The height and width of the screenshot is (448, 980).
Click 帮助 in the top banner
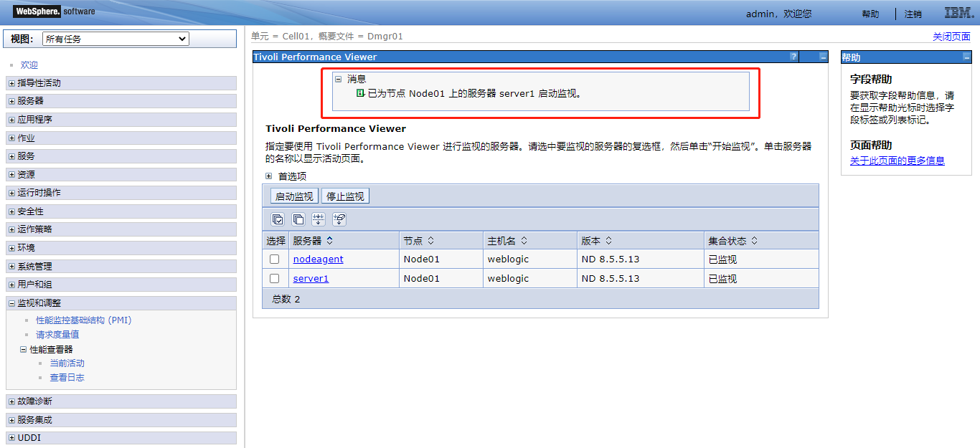point(870,14)
